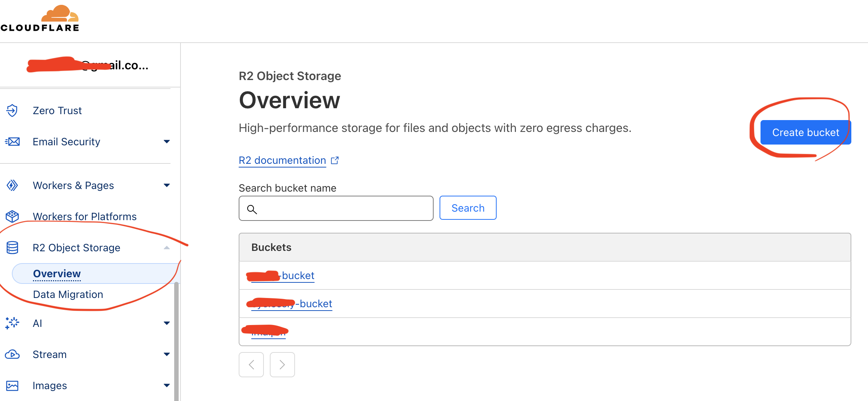The image size is (868, 401).
Task: Click the Workers & Pages icon
Action: (13, 185)
